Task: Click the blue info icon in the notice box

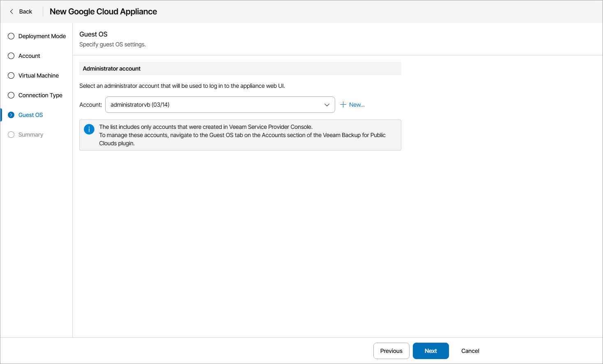Action: pyautogui.click(x=89, y=129)
